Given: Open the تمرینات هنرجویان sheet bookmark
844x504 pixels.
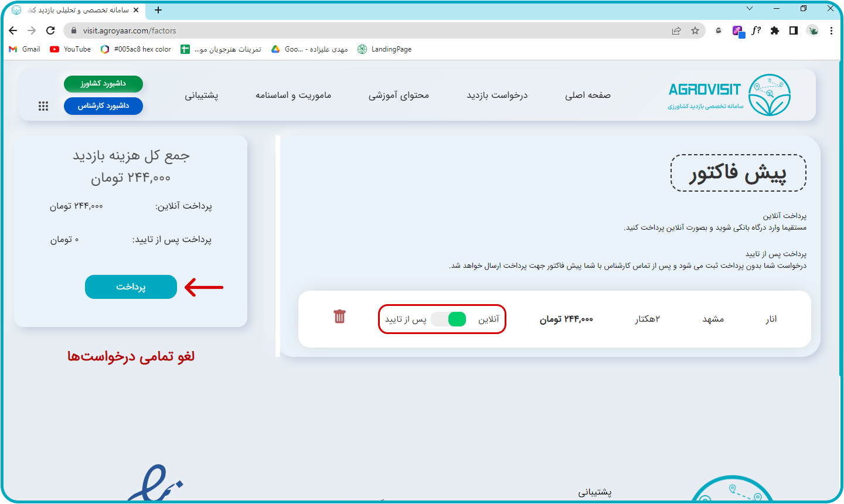Looking at the screenshot, I should click(221, 49).
